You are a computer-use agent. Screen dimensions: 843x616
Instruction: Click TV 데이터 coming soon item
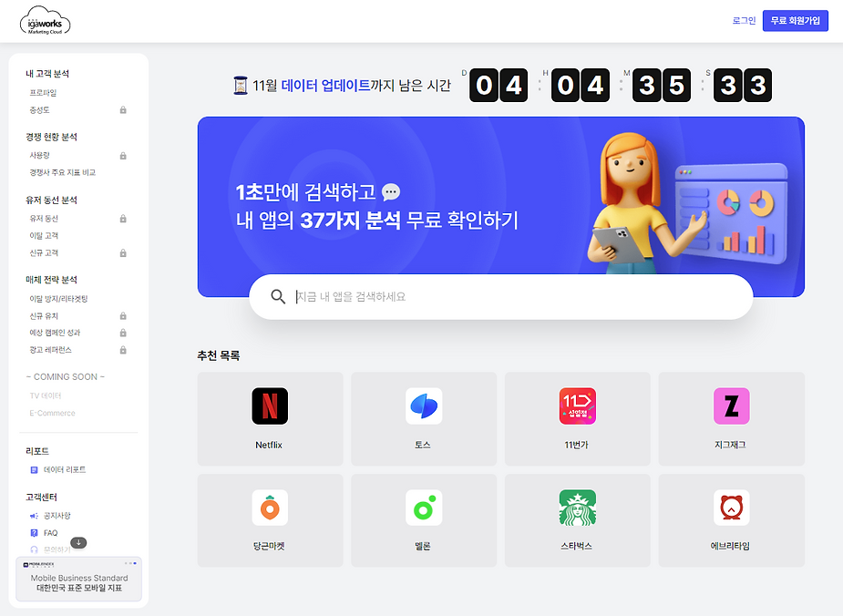click(x=46, y=395)
